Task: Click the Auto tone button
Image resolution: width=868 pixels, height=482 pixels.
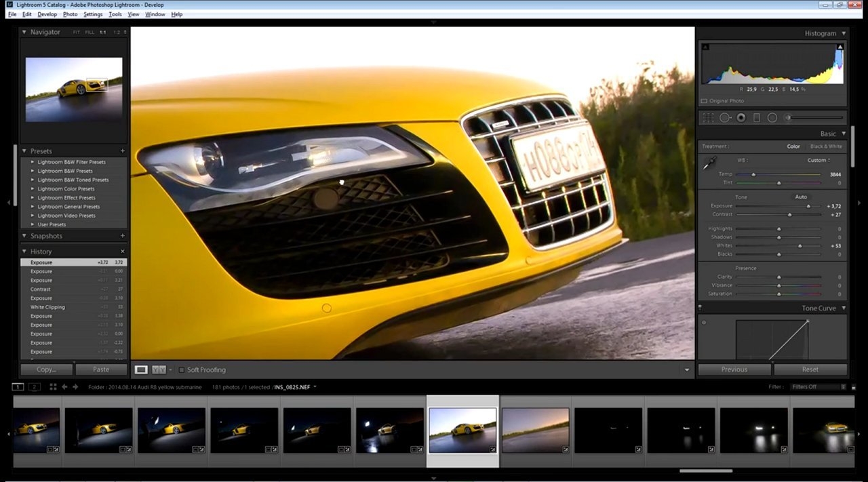Action: coord(801,197)
